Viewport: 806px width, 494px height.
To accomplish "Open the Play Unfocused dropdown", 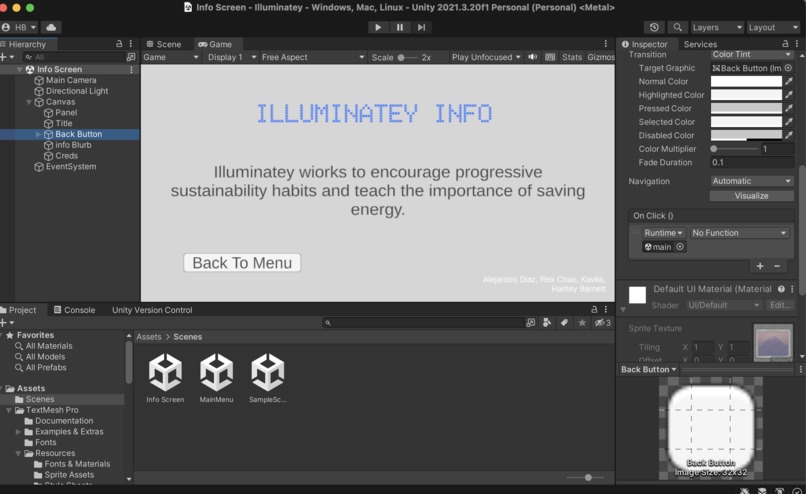I will coord(486,57).
